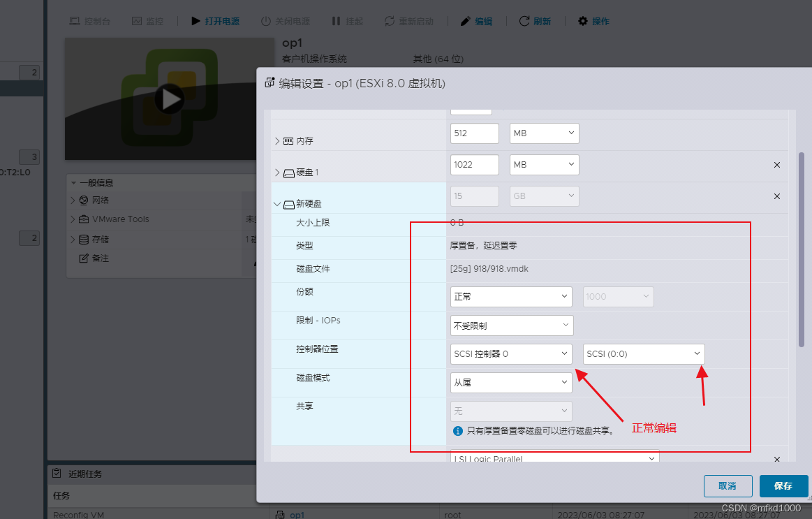Remove 新硬盘 with its X icon

tap(777, 196)
